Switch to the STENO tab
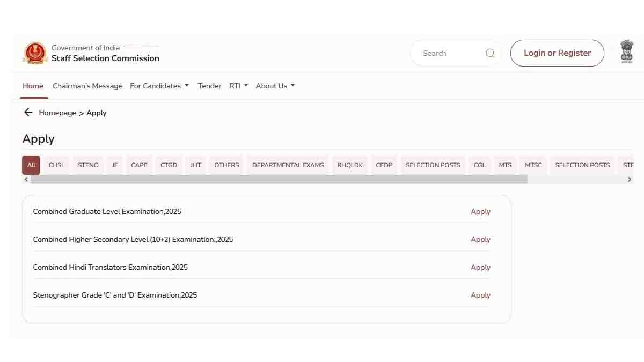644x362 pixels. coord(88,165)
